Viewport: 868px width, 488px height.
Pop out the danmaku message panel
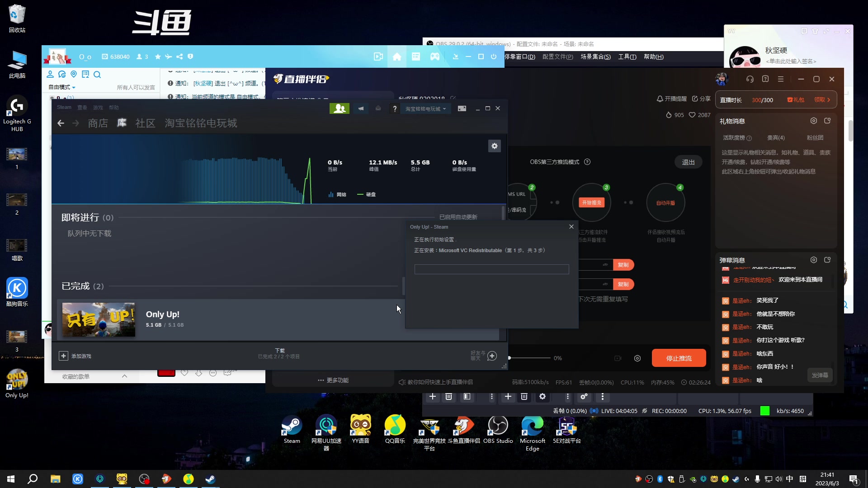827,260
